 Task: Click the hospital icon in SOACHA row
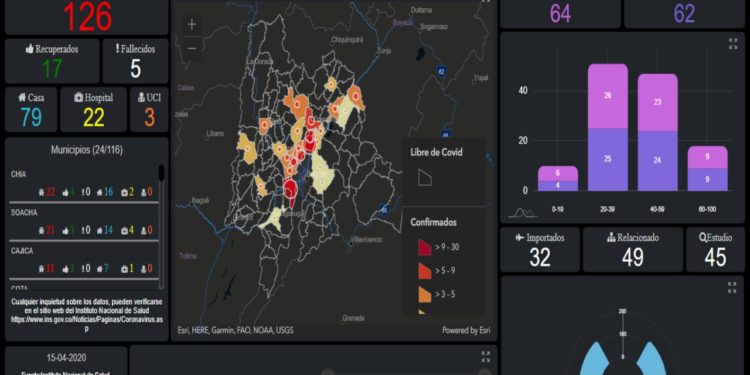pyautogui.click(x=124, y=231)
